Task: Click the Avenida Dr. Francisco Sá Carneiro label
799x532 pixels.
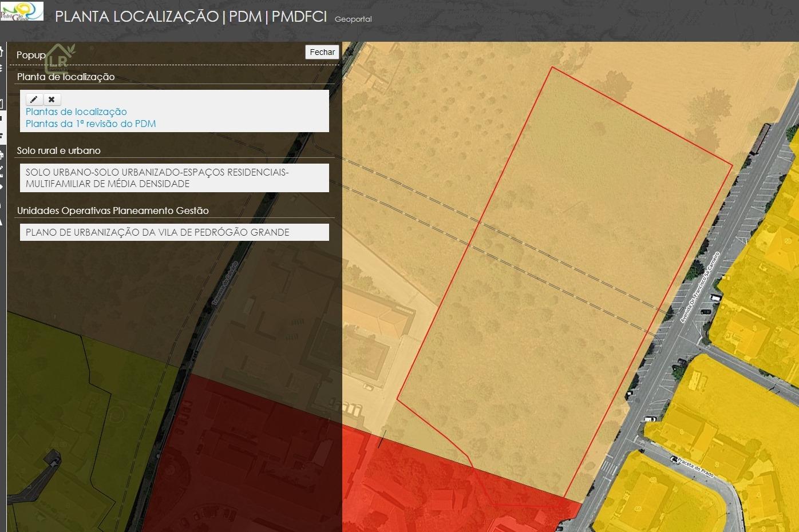Action: coord(699,287)
